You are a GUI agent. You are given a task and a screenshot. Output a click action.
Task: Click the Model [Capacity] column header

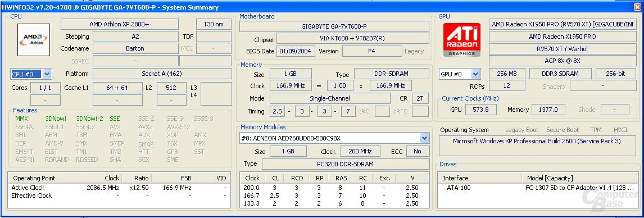pos(550,178)
